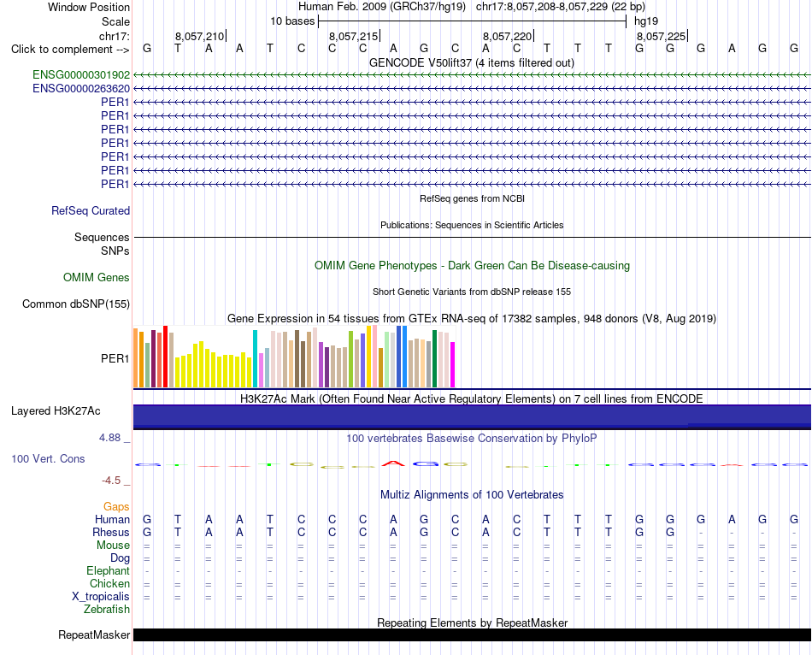Click the hg19 assembly label by scale bar

(x=646, y=21)
